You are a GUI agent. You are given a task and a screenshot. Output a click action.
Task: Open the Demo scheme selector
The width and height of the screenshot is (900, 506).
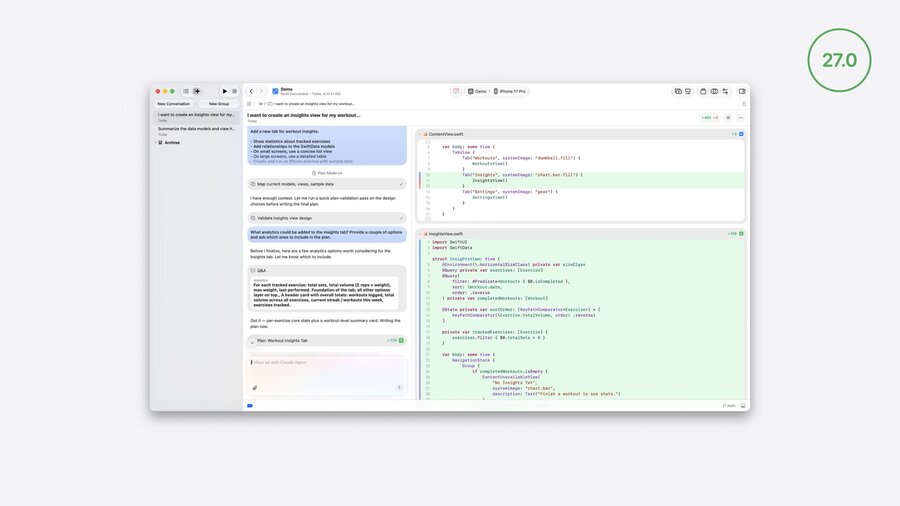[478, 91]
